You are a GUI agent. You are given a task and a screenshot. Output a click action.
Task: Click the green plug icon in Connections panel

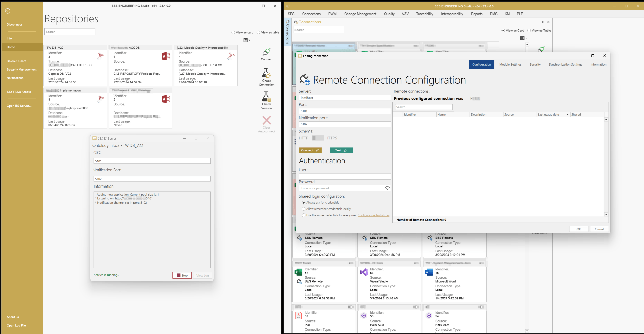[541, 49]
